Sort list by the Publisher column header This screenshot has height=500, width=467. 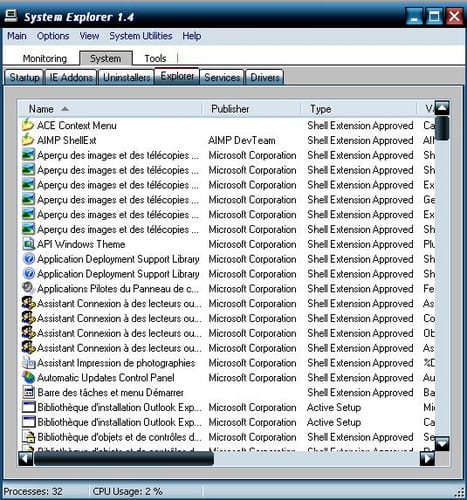point(252,109)
